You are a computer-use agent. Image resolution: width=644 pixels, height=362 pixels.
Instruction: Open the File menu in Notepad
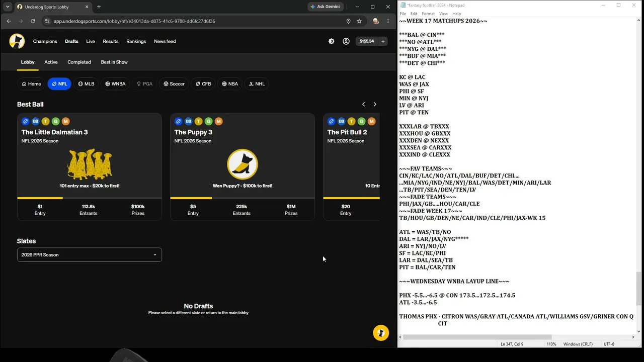pos(403,14)
